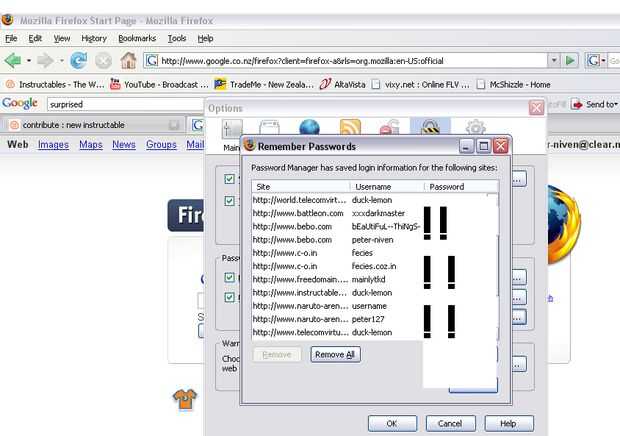Go to the Home page icon

[129, 60]
